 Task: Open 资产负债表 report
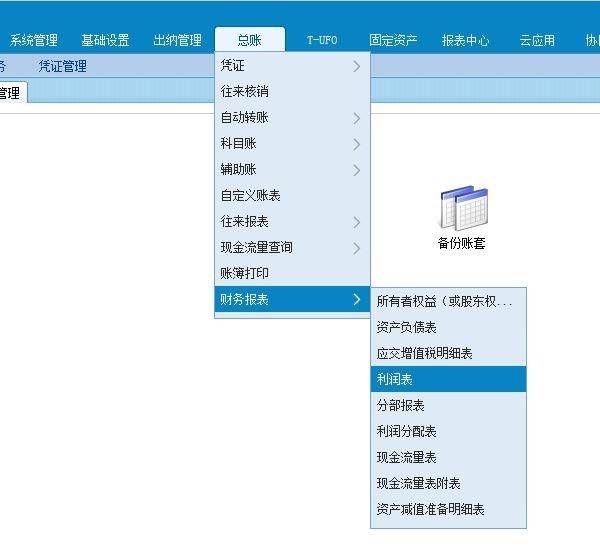click(x=448, y=328)
